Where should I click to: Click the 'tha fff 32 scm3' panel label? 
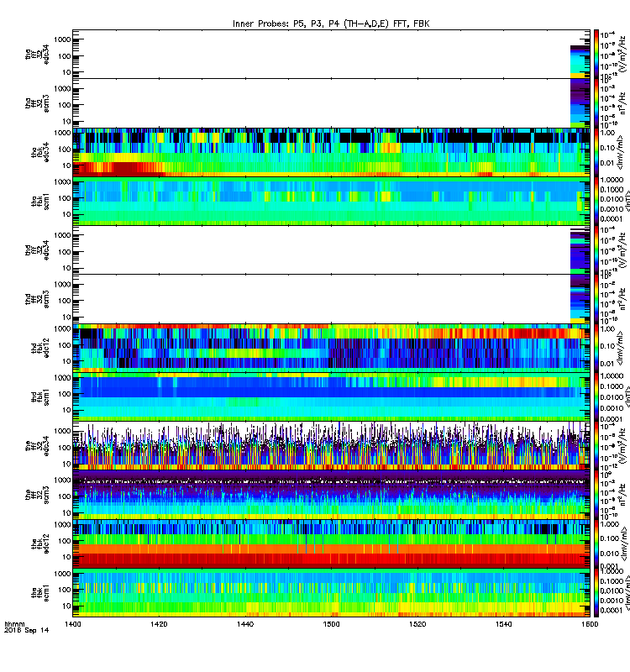[37, 103]
